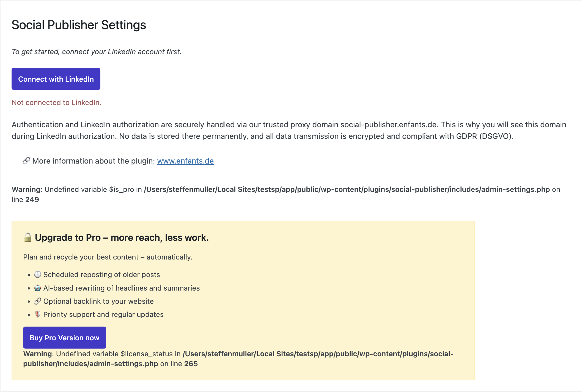This screenshot has width=582, height=392.
Task: Select the Social Publisher Settings heading
Action: (79, 25)
